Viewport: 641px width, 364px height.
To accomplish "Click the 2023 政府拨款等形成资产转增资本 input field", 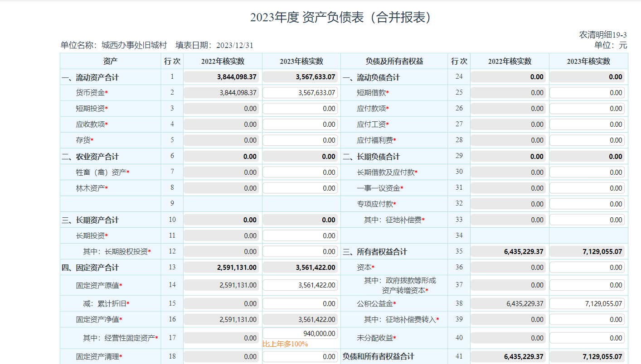I will [587, 285].
